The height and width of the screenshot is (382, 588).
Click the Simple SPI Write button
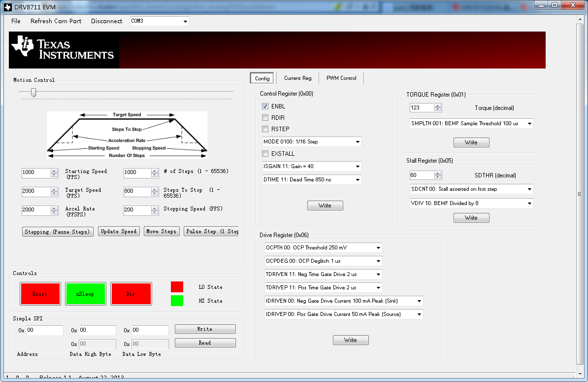205,329
